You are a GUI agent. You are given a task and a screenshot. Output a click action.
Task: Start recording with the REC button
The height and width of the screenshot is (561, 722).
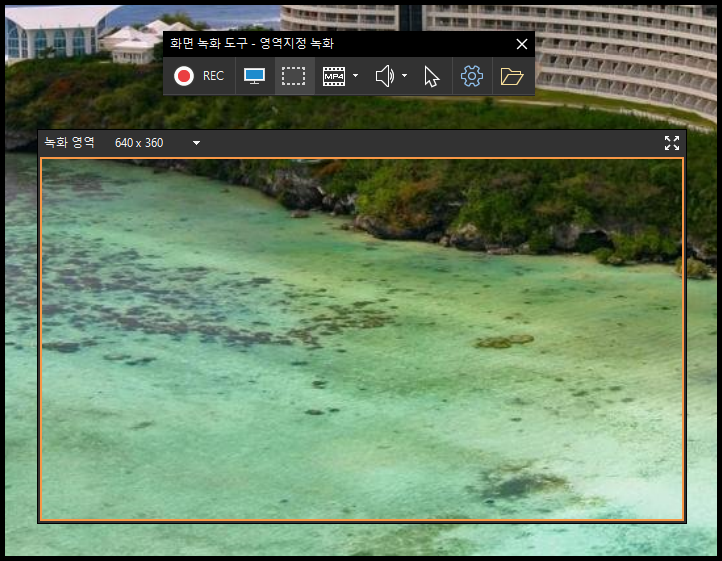pos(199,76)
